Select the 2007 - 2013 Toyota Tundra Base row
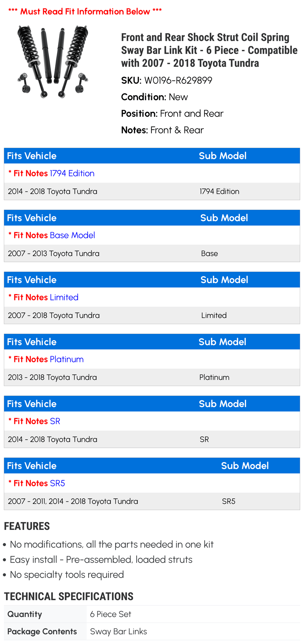 point(152,253)
